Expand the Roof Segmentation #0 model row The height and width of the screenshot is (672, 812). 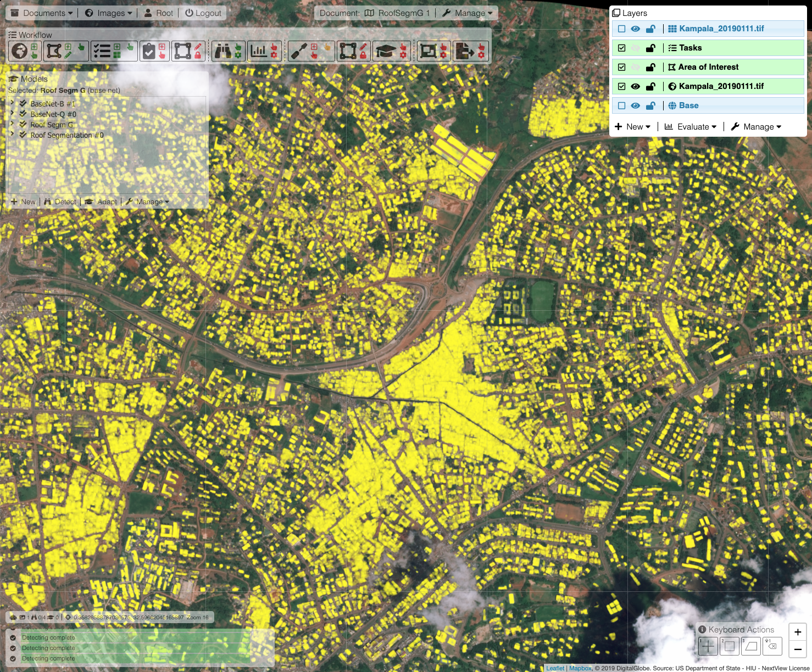(x=12, y=135)
